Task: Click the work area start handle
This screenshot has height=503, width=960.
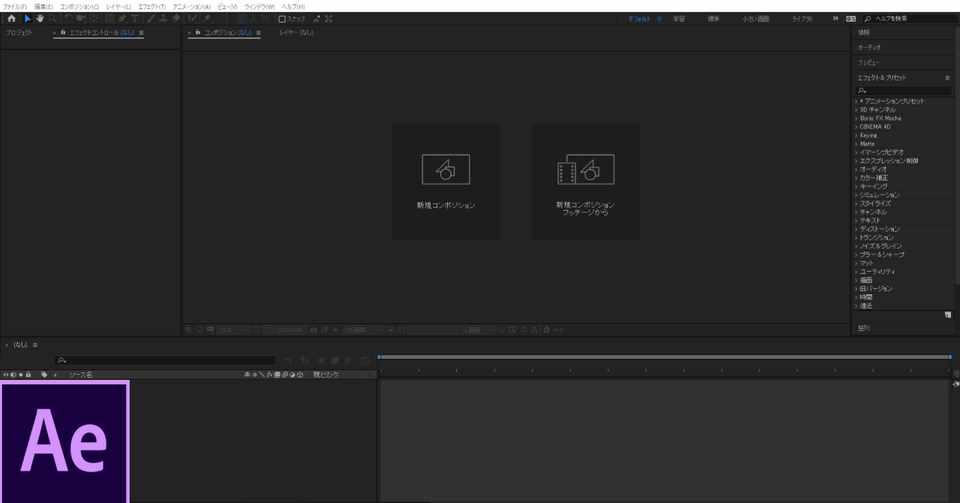Action: (x=379, y=357)
